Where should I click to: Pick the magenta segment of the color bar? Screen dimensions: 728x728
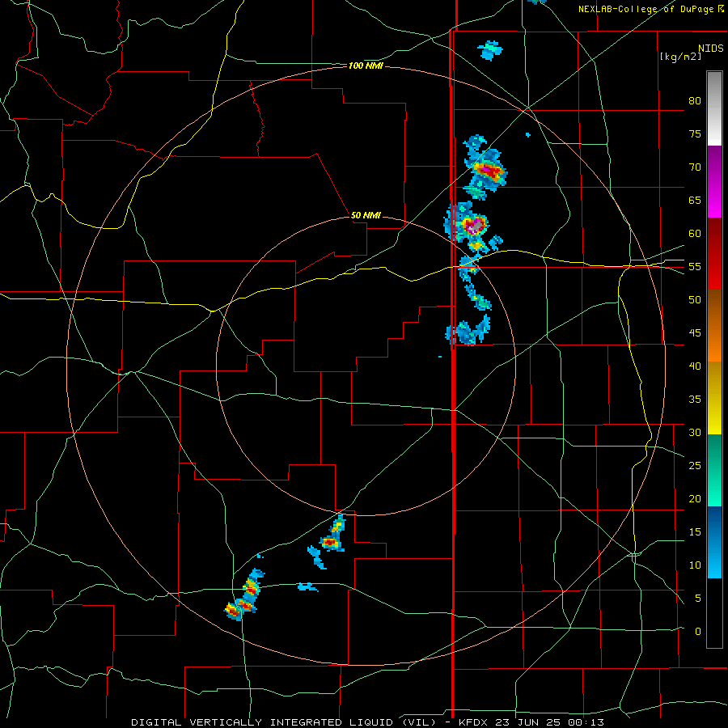pos(714,181)
